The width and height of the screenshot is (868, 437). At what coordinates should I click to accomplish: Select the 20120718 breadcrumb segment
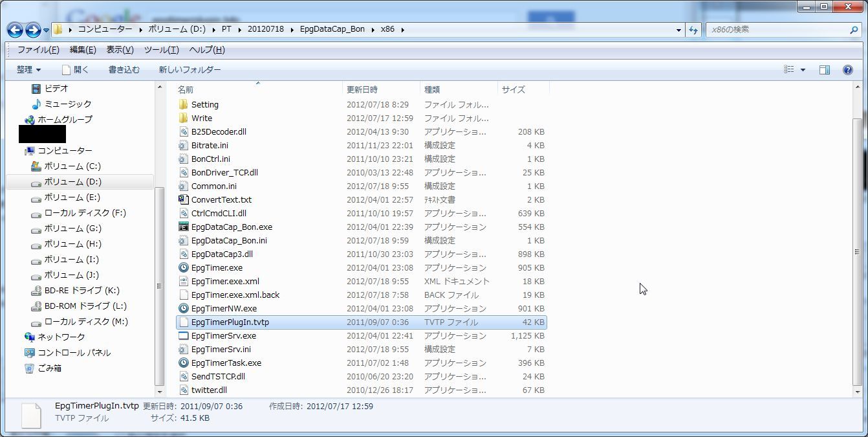tap(265, 30)
